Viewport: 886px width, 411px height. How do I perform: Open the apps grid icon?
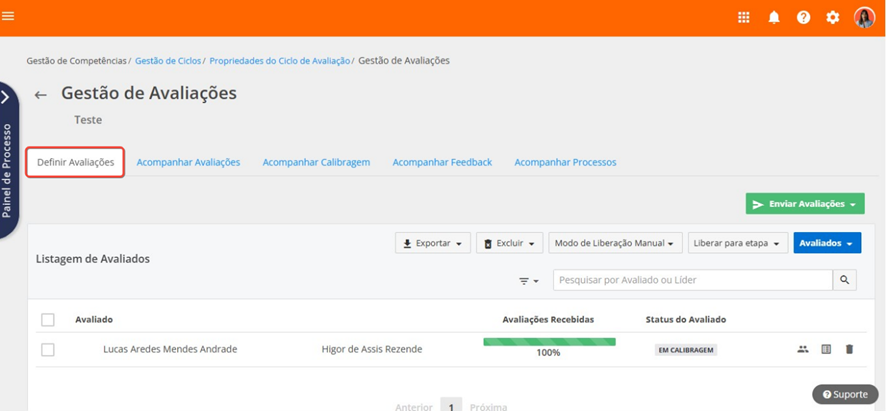point(744,17)
